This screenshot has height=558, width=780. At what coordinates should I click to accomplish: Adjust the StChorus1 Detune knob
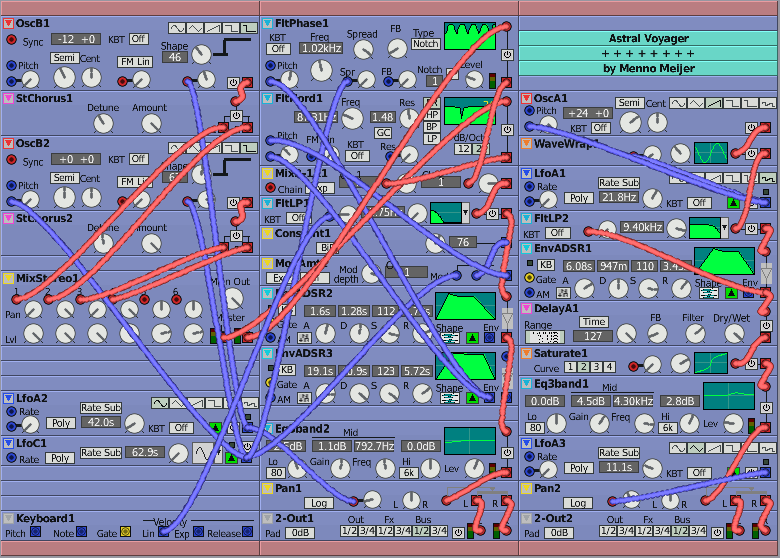click(x=103, y=123)
